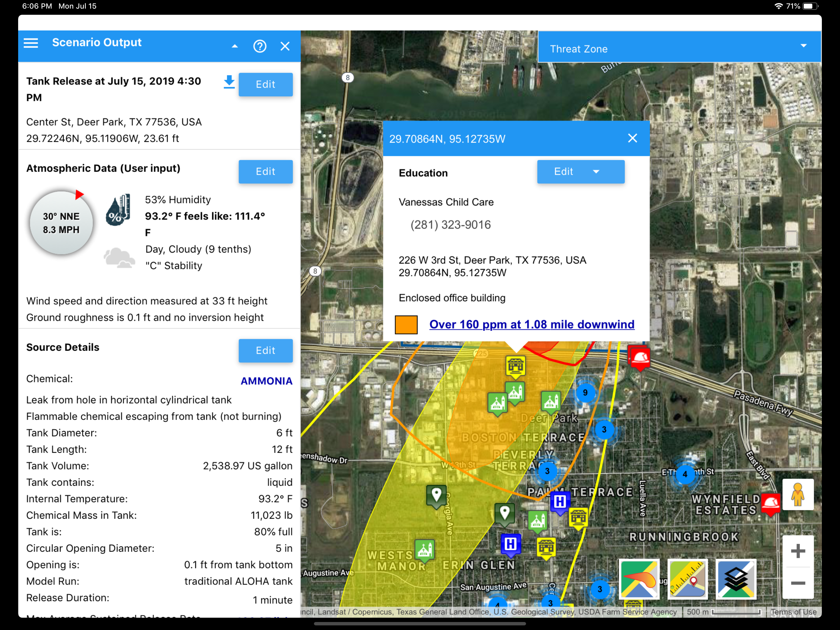Edit the Source Details section

click(265, 350)
